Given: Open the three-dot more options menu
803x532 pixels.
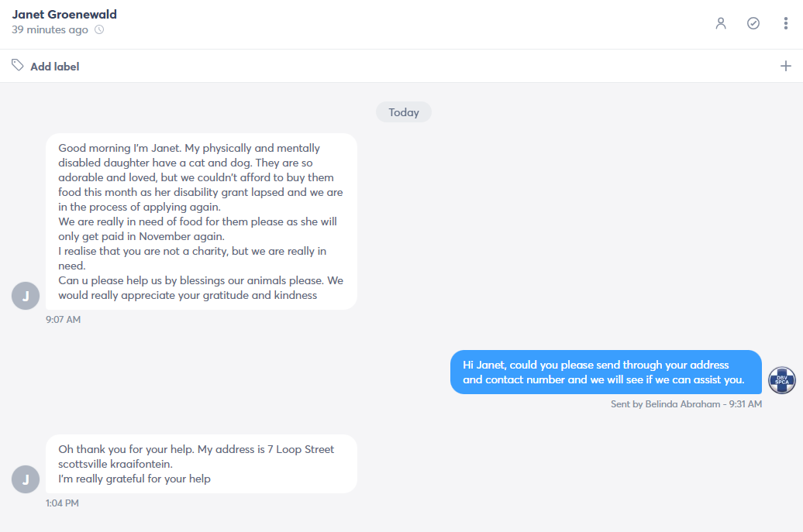Looking at the screenshot, I should (786, 23).
